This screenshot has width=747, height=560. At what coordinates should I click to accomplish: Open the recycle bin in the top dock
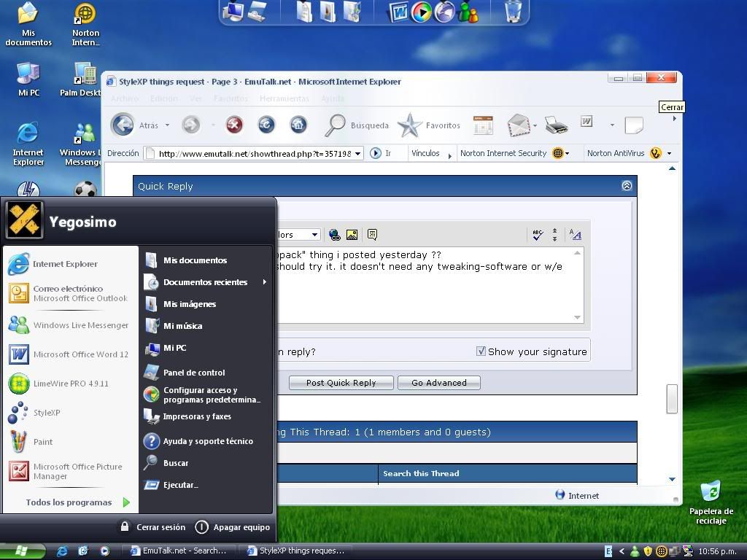[x=513, y=12]
